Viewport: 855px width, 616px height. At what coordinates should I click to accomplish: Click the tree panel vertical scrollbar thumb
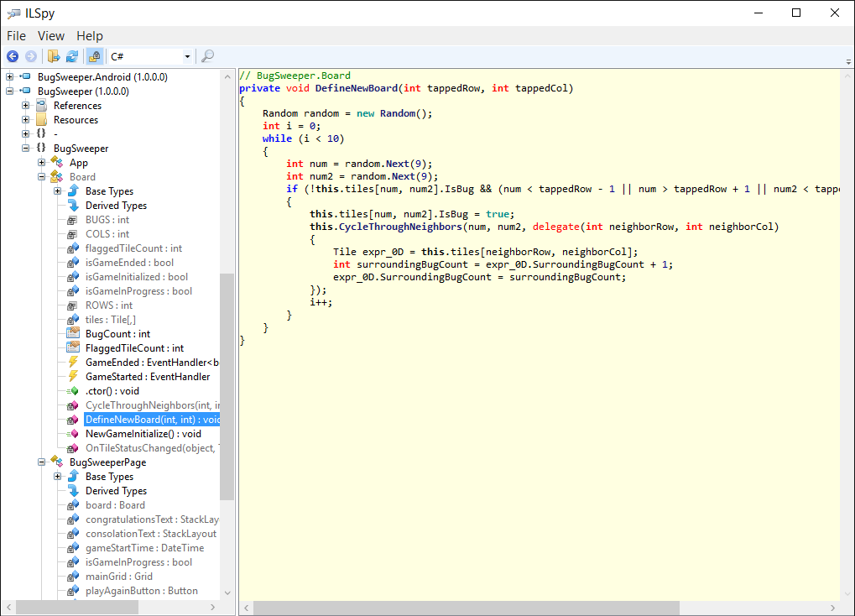227,386
